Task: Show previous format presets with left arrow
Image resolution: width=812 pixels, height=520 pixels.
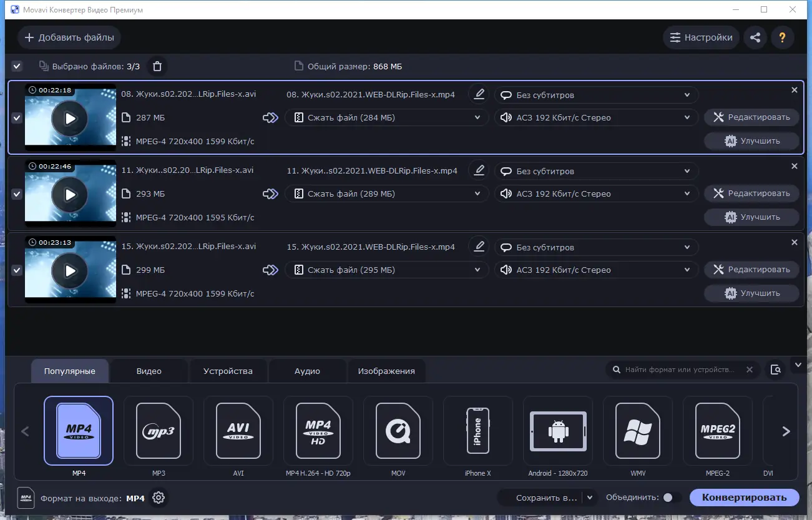Action: point(26,431)
